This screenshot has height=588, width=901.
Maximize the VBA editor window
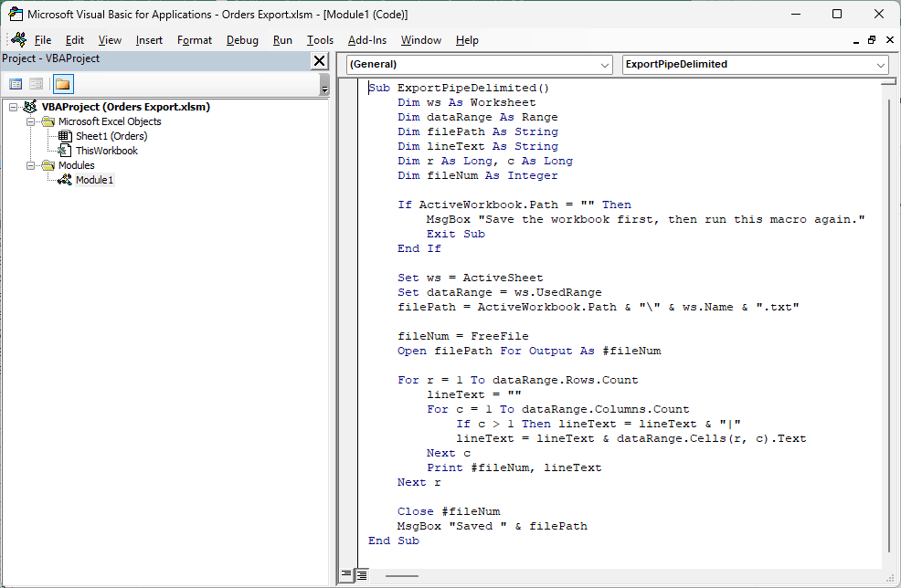click(837, 14)
